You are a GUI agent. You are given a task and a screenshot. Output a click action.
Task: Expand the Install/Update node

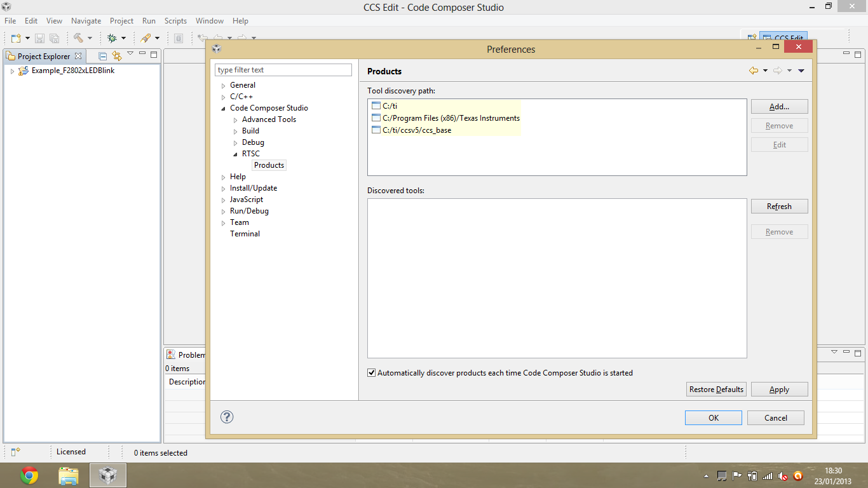[x=223, y=188]
